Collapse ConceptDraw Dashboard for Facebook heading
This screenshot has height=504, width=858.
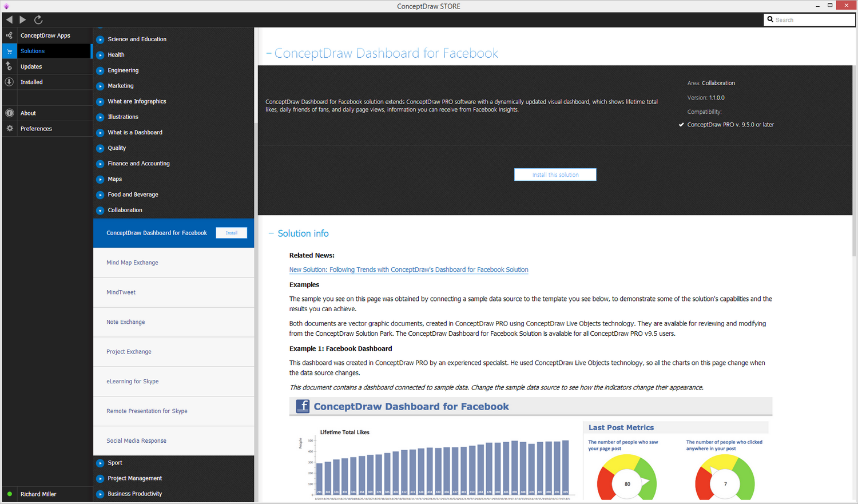pyautogui.click(x=269, y=54)
